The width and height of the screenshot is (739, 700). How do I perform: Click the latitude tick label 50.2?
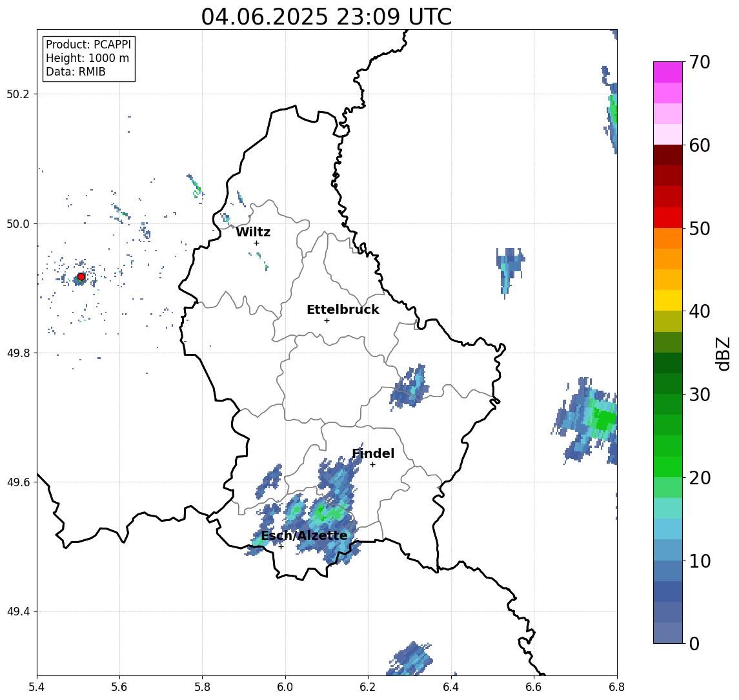click(x=17, y=94)
